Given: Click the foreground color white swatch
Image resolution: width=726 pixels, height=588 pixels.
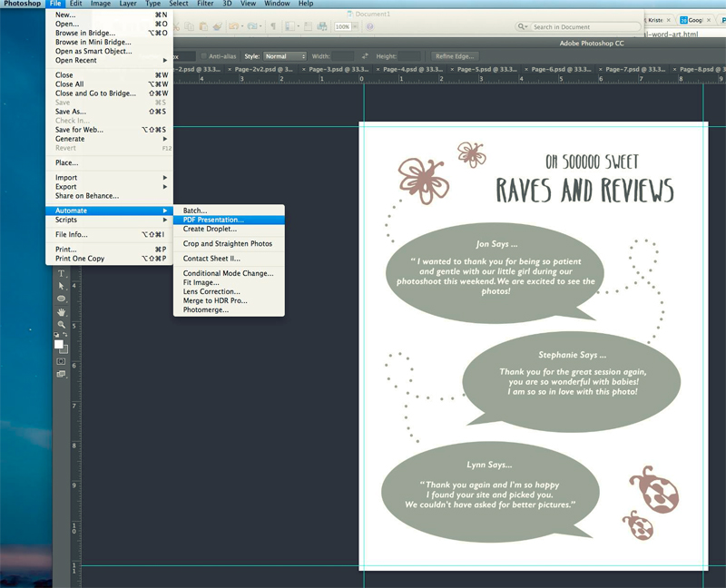Looking at the screenshot, I should click(58, 344).
